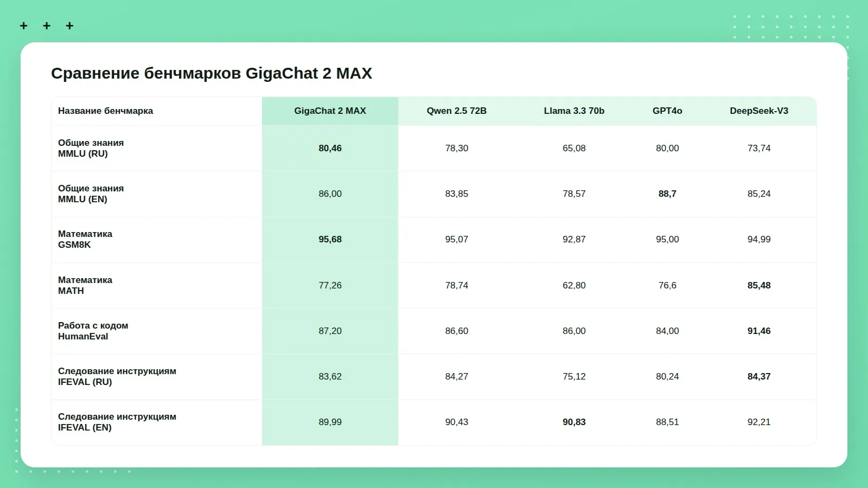Select Llama's bold IFEVAL (EN) score "90,83"

pyautogui.click(x=574, y=422)
